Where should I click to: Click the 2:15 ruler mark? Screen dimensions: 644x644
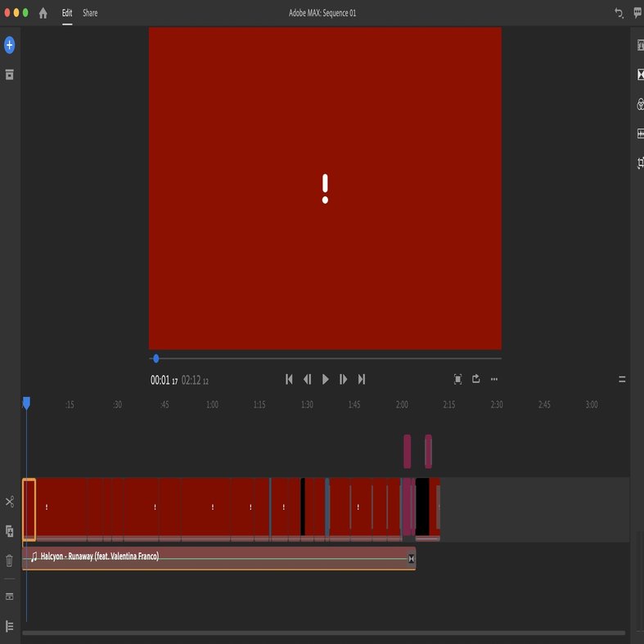449,405
